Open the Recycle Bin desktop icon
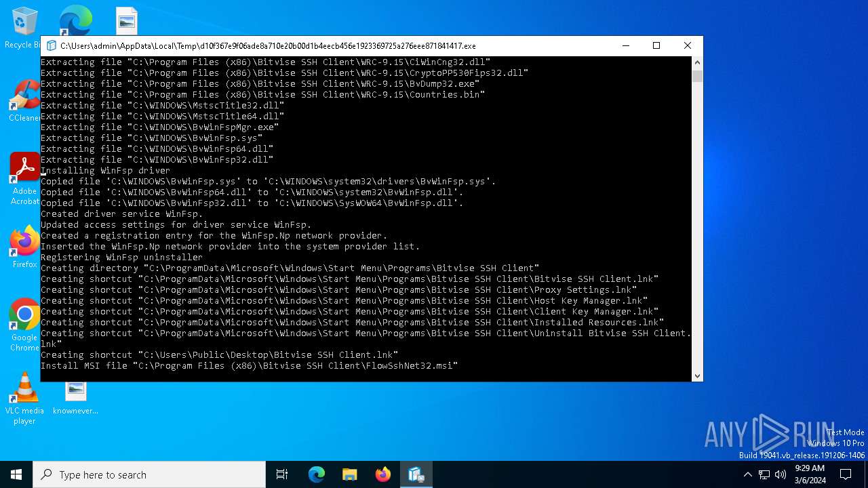868x488 pixels. [24, 27]
